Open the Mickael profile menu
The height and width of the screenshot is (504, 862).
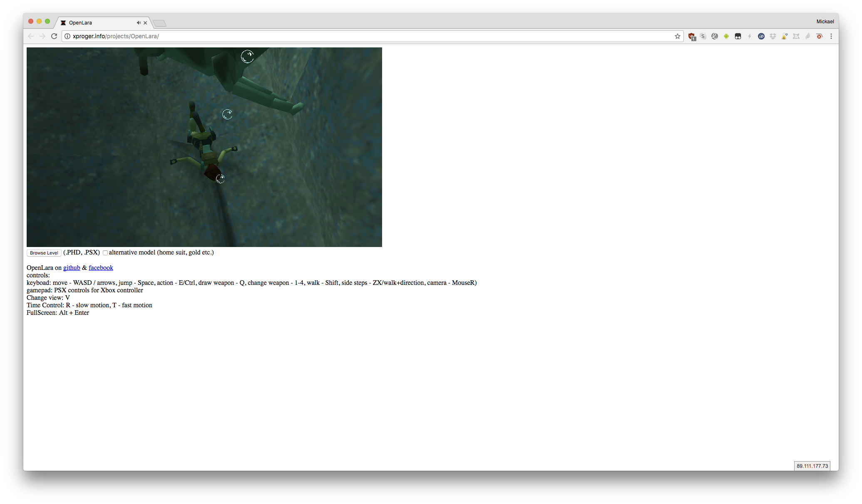click(825, 22)
